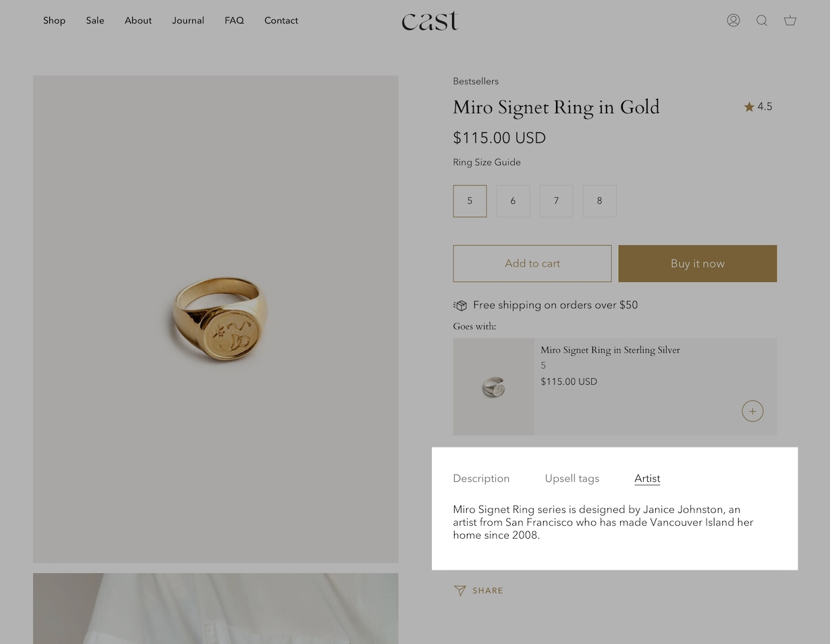Open the Ring Size Guide link
The width and height of the screenshot is (830, 644).
tap(487, 162)
